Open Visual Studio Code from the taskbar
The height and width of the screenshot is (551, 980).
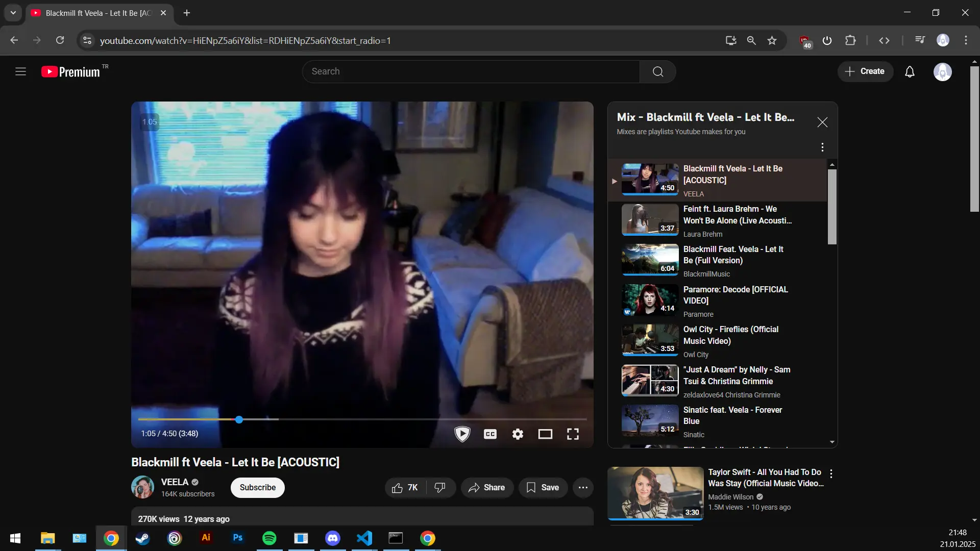(x=364, y=538)
